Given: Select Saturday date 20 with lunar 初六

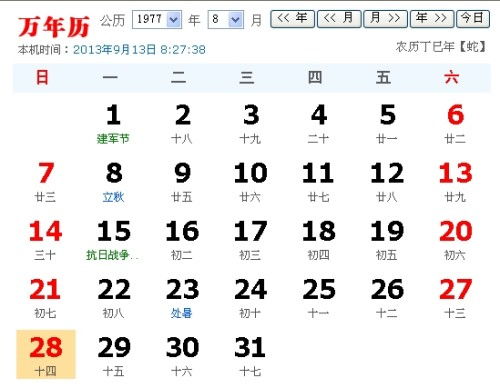Looking at the screenshot, I should pos(455,240).
